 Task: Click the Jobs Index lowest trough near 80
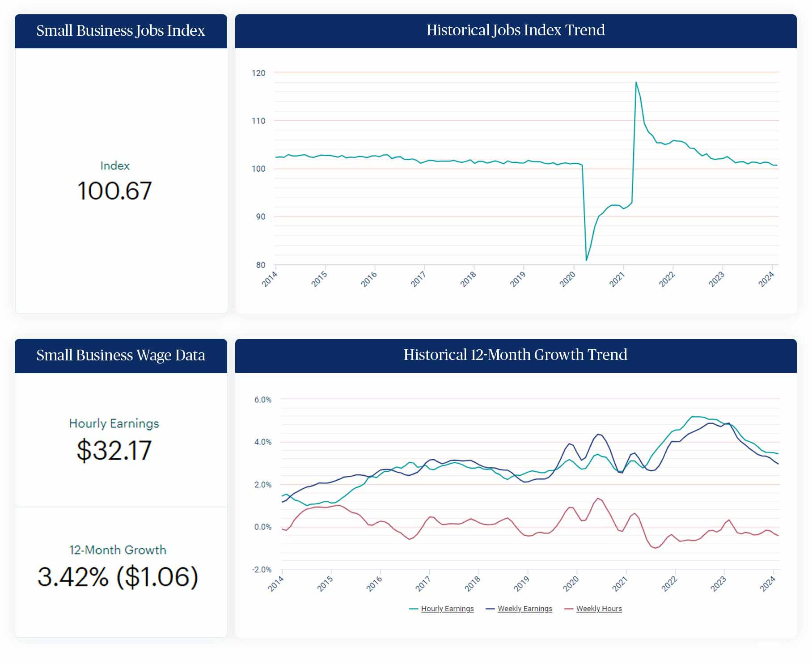click(586, 259)
